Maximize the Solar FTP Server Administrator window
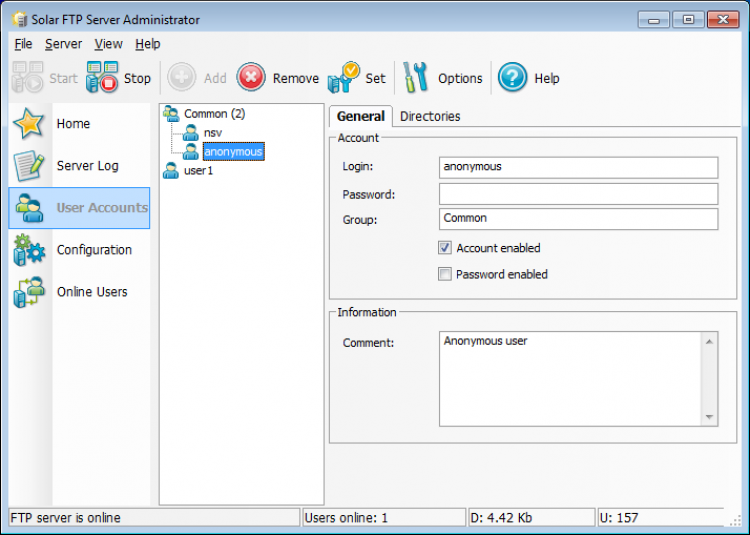This screenshot has width=750, height=535. click(x=688, y=20)
